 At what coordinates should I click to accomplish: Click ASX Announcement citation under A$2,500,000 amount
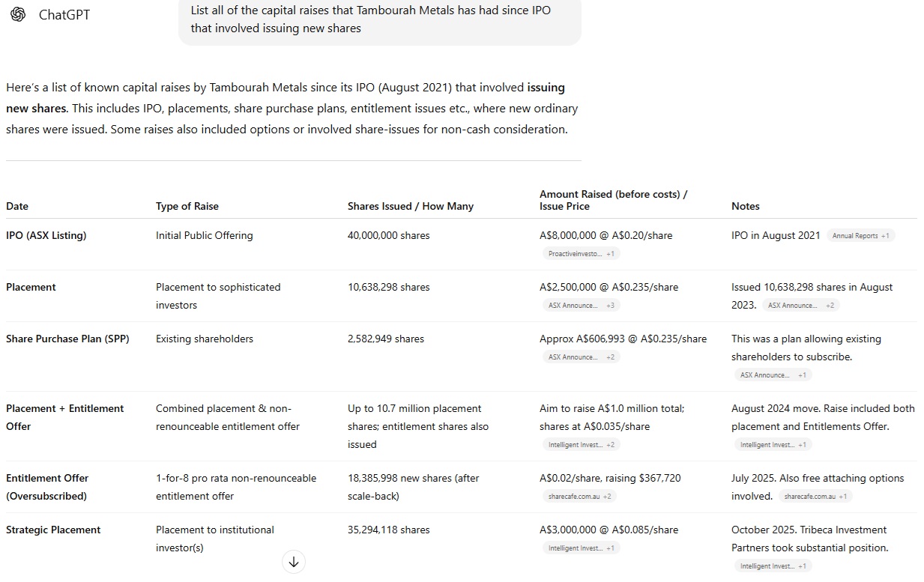pos(580,306)
